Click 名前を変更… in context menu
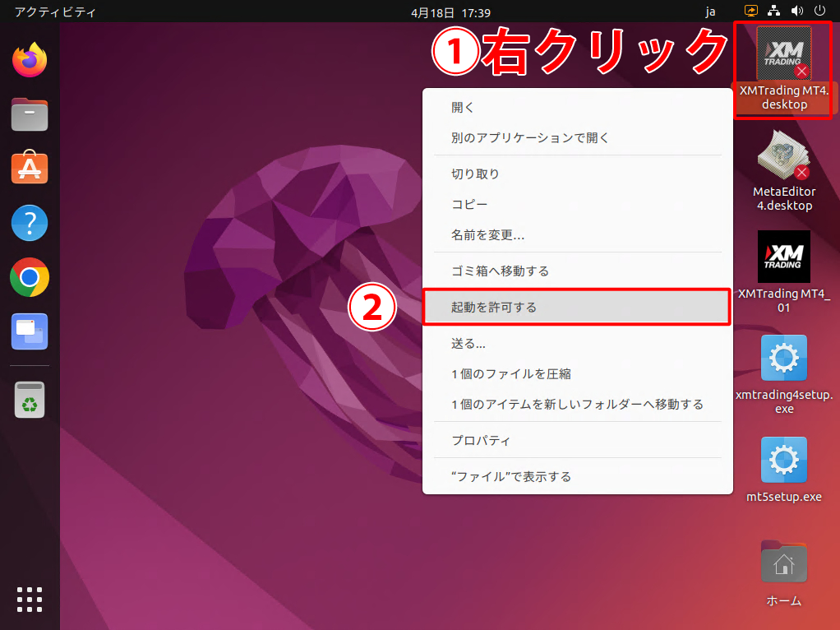The height and width of the screenshot is (630, 840). click(487, 235)
